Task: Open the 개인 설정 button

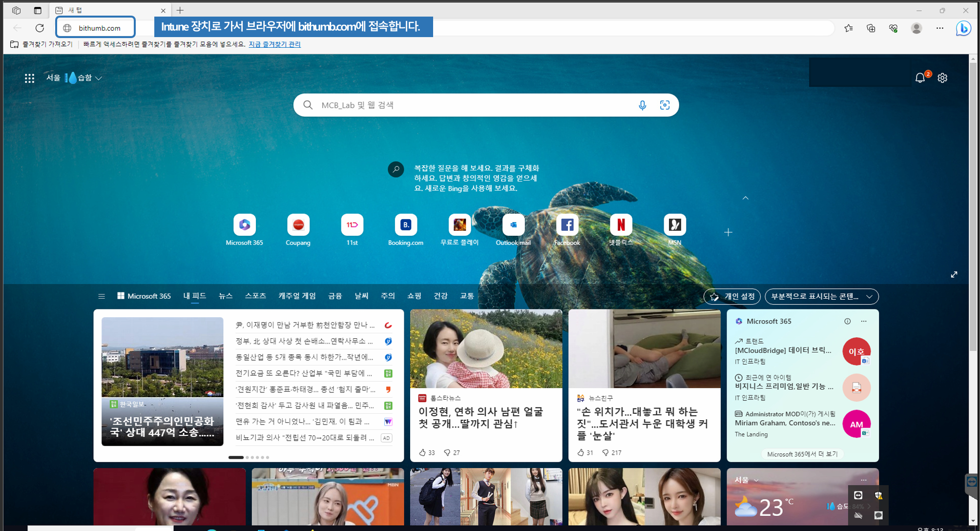Action: pyautogui.click(x=732, y=296)
